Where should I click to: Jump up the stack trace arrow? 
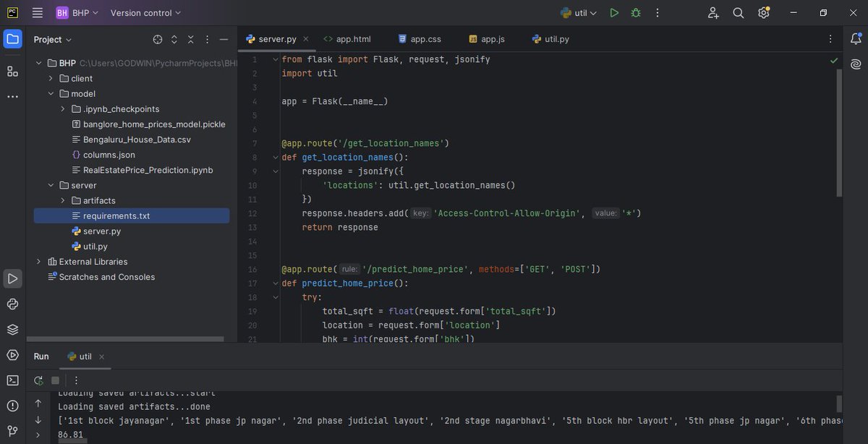coord(38,404)
